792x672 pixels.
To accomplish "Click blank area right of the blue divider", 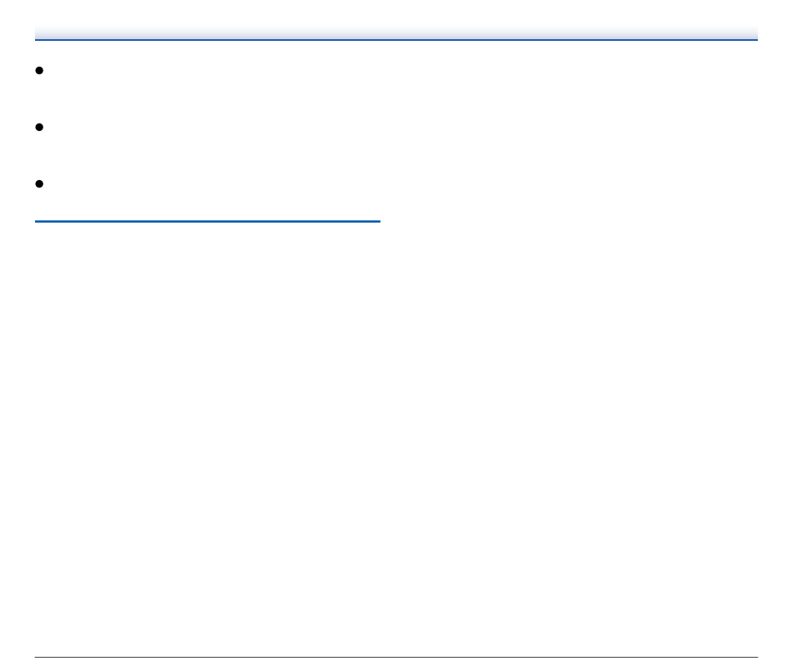I will [x=569, y=221].
